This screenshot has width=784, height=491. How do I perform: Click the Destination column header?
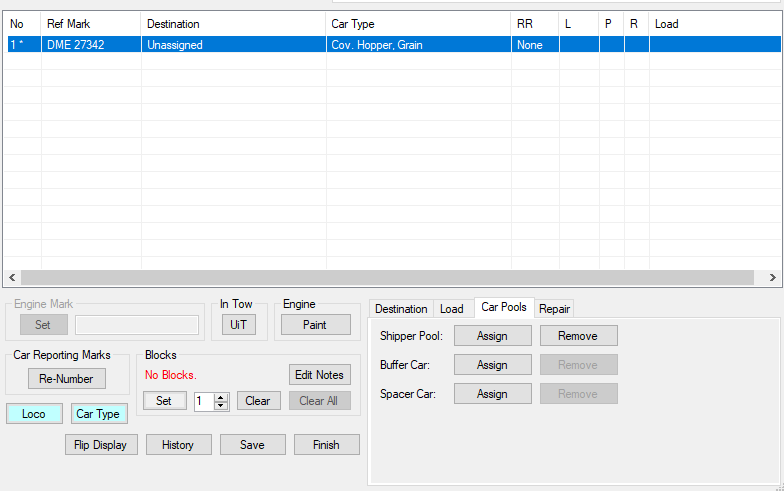[x=234, y=24]
